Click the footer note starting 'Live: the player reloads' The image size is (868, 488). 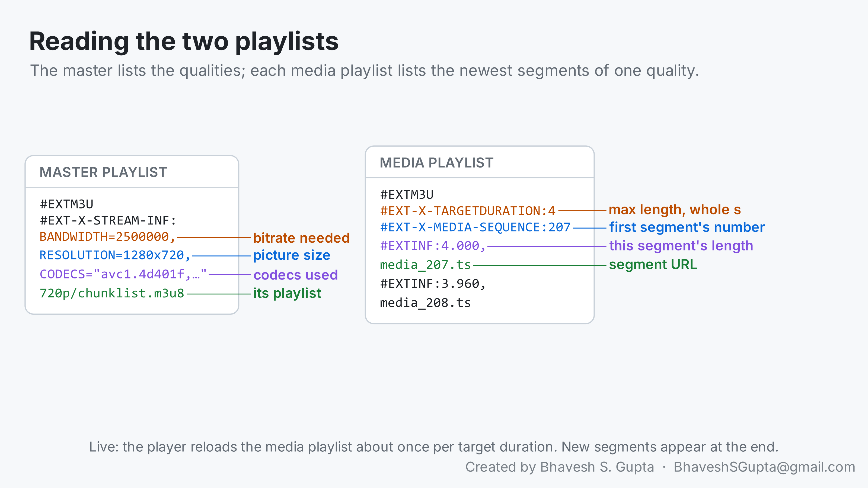click(434, 447)
